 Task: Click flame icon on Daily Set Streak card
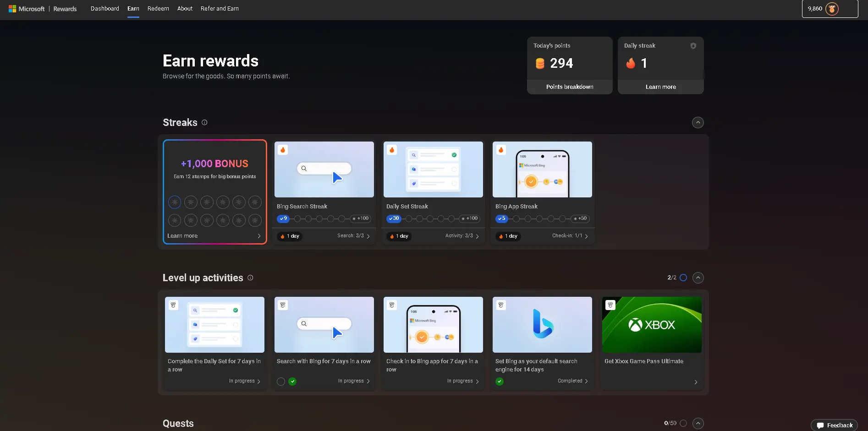pyautogui.click(x=392, y=150)
